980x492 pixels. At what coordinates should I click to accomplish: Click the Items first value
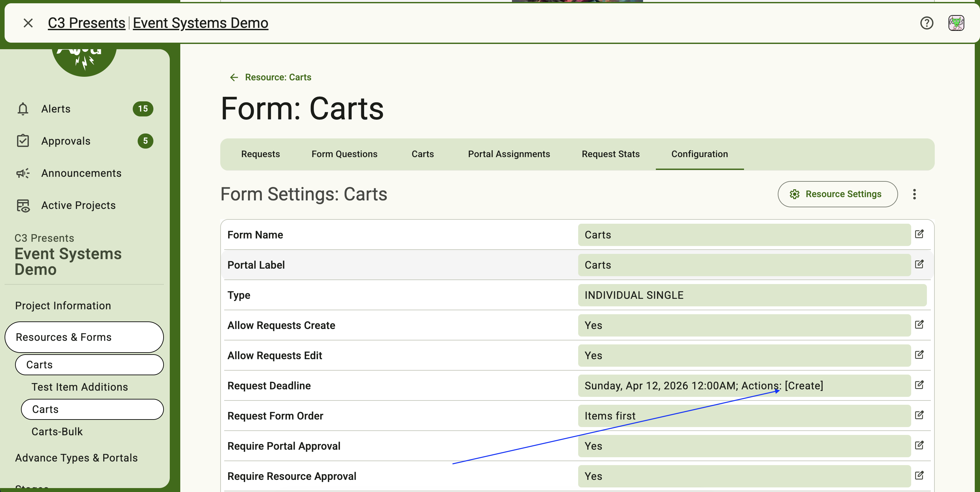(744, 416)
